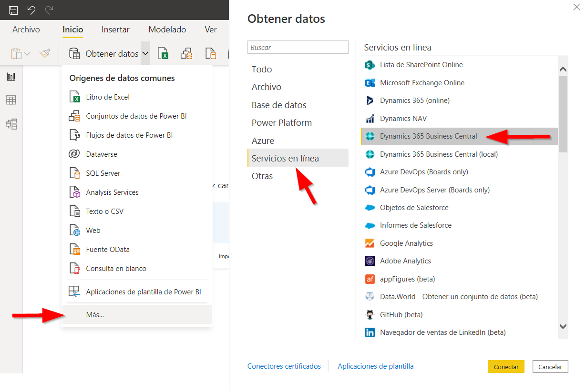Click the LinkedIn sales navigator icon
This screenshot has width=586, height=392.
(370, 332)
